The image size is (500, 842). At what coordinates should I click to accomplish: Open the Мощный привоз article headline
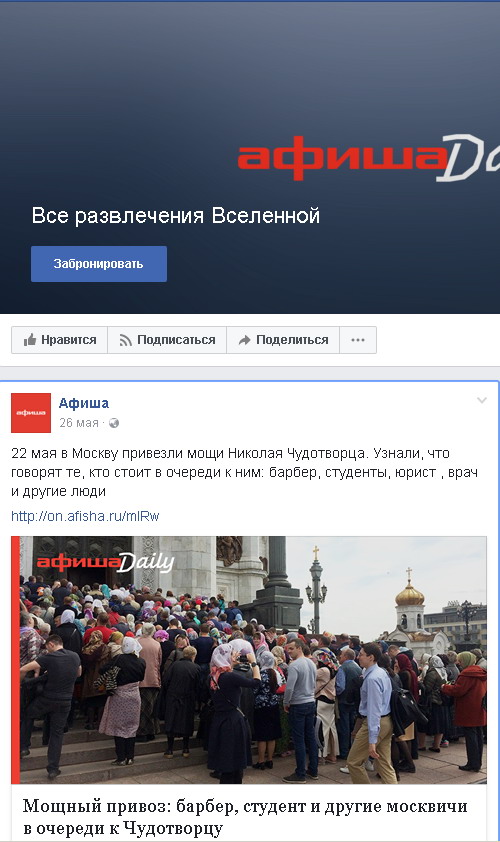tap(245, 817)
